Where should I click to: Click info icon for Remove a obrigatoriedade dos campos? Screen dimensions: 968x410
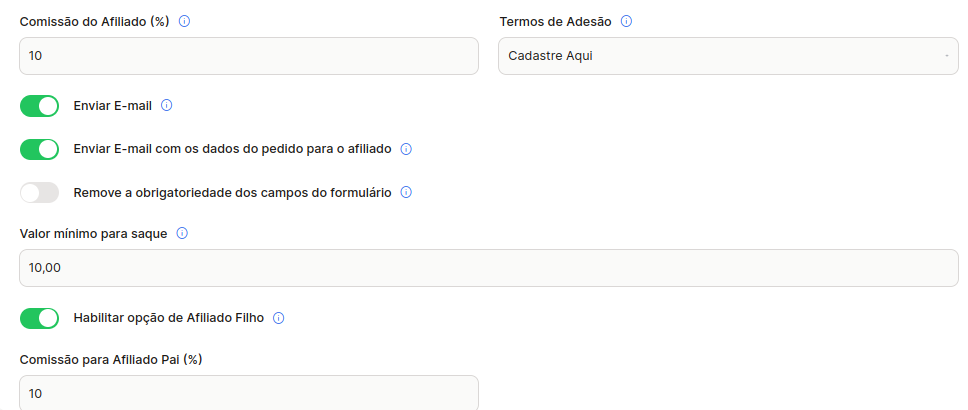[x=406, y=193]
